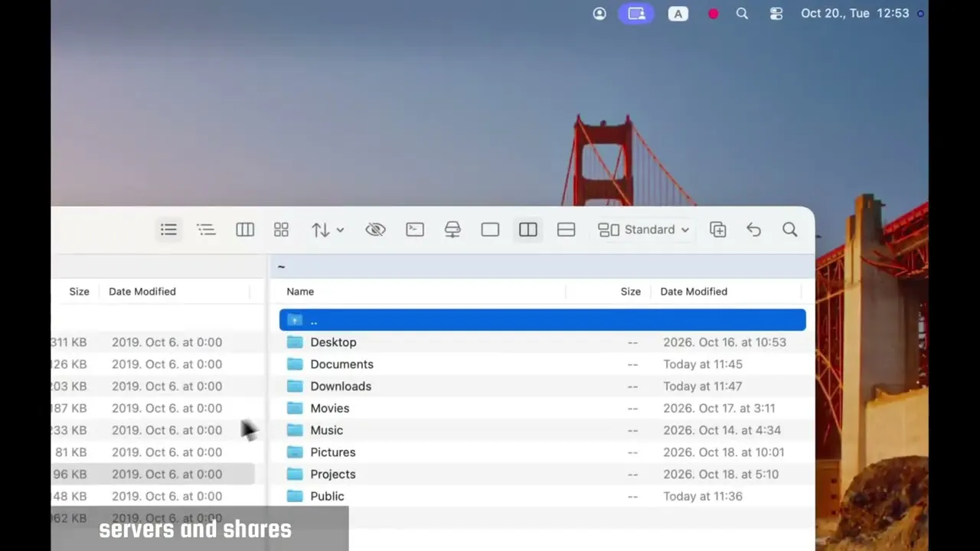Click '2026. Oct 17. at 3:11' cell
Image resolution: width=980 pixels, height=551 pixels.
point(719,408)
